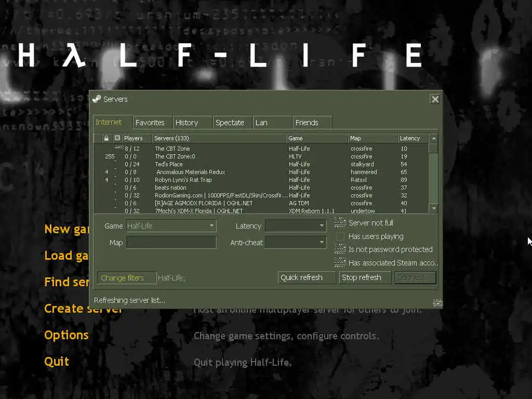The image size is (532, 399).
Task: Sort by password lock column icon
Action: click(x=106, y=138)
